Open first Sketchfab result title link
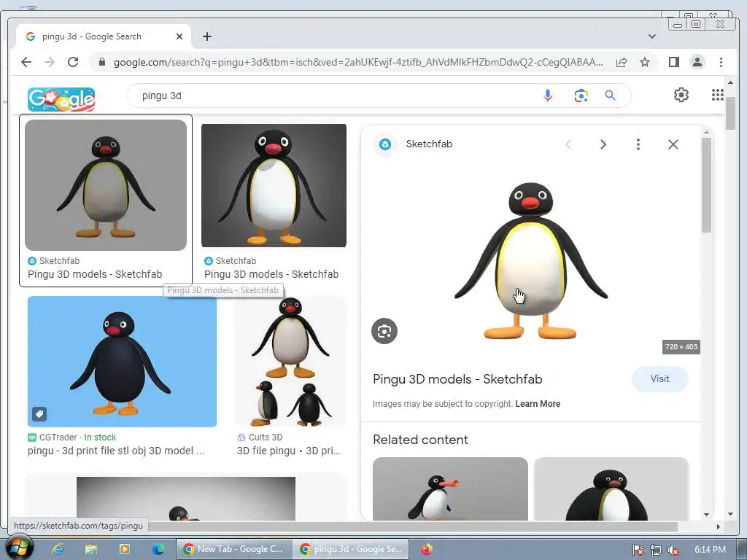747x560 pixels. [95, 274]
